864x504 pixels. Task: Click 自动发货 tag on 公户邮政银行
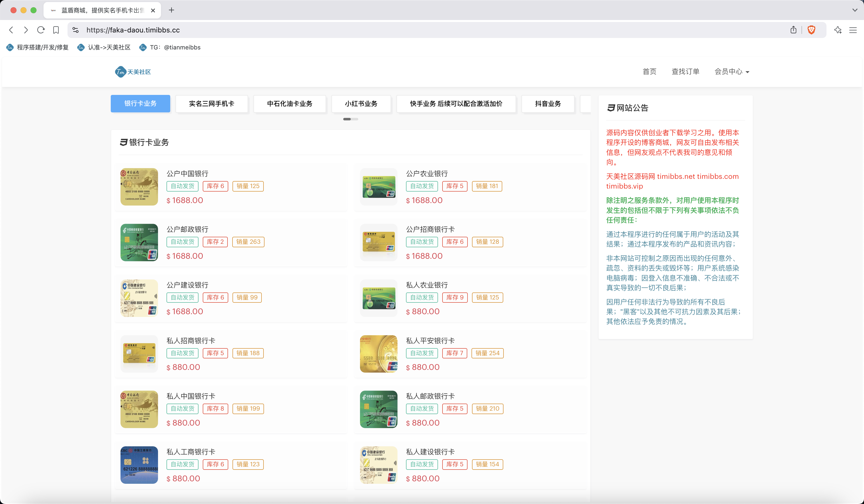click(x=182, y=242)
